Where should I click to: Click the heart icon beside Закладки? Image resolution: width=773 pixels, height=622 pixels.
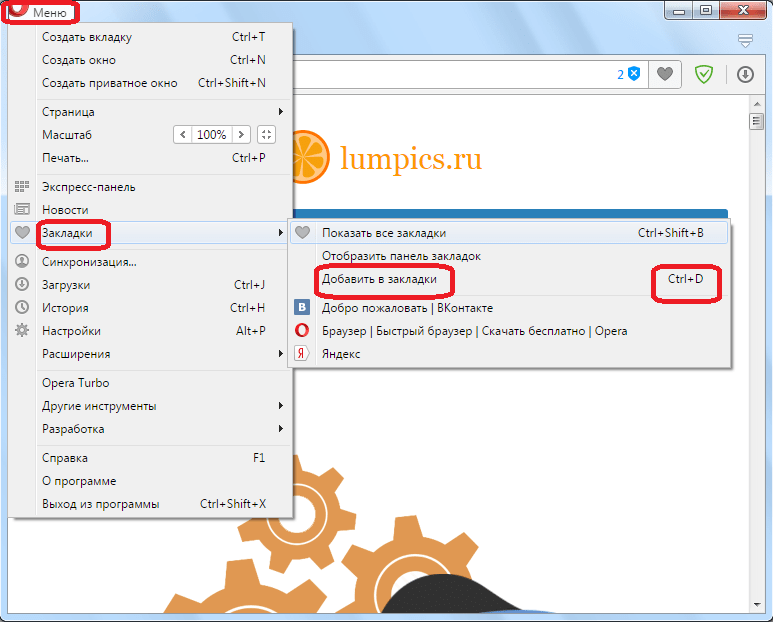tap(22, 232)
